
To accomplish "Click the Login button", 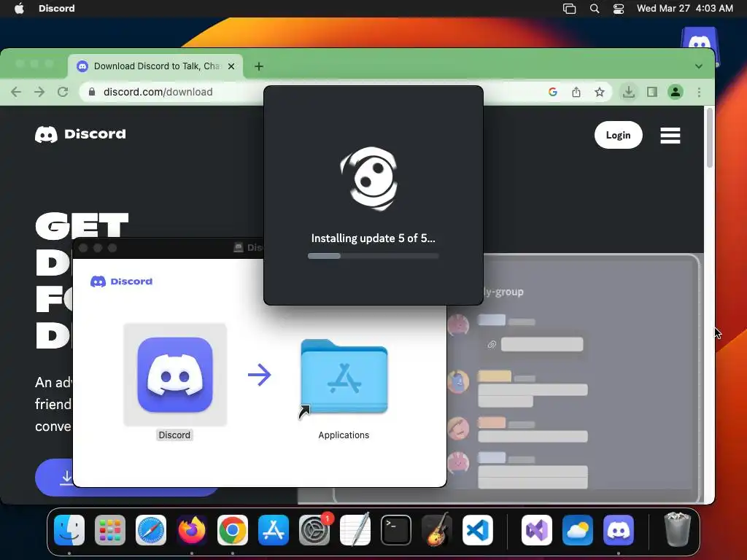I will click(618, 135).
